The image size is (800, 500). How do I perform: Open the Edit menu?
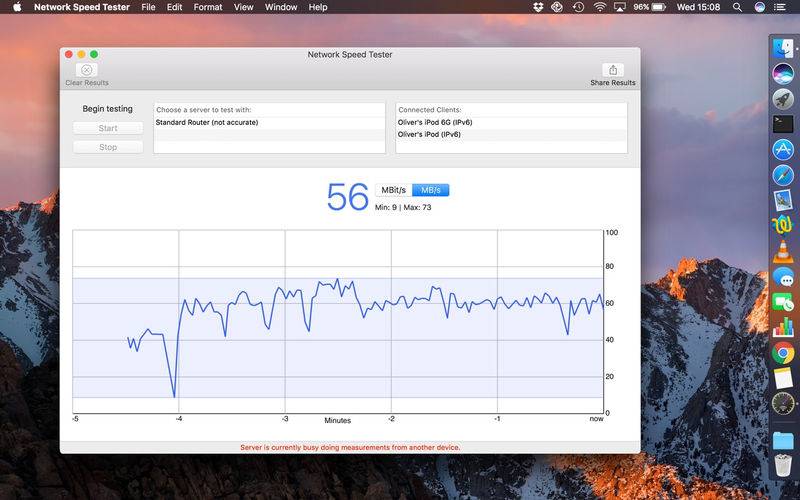[x=174, y=7]
